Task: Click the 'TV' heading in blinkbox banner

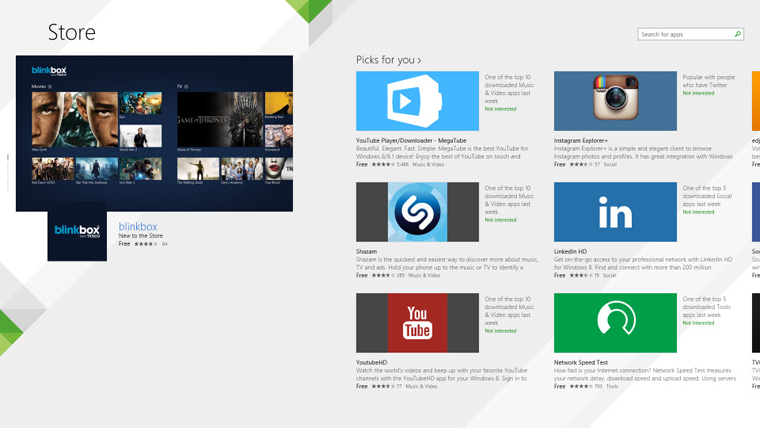Action: click(x=180, y=86)
